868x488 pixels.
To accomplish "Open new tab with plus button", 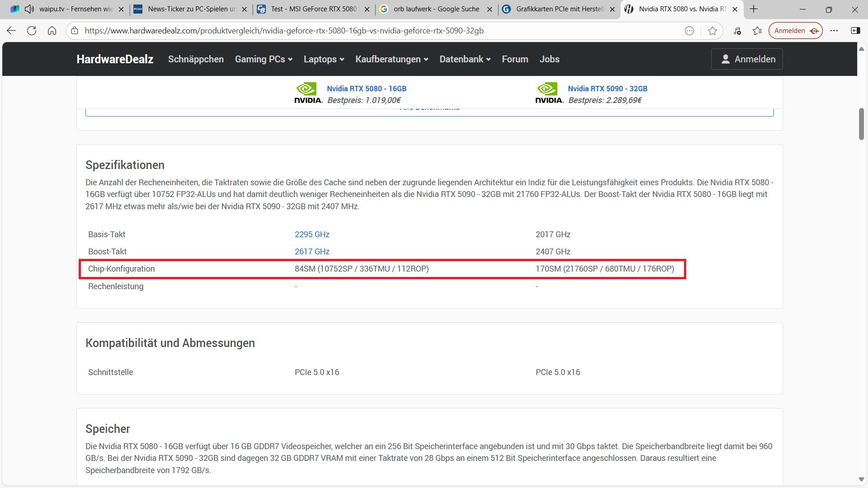I will click(x=754, y=9).
